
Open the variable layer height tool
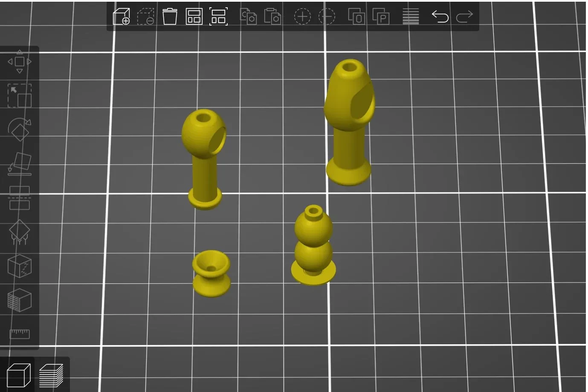click(411, 17)
